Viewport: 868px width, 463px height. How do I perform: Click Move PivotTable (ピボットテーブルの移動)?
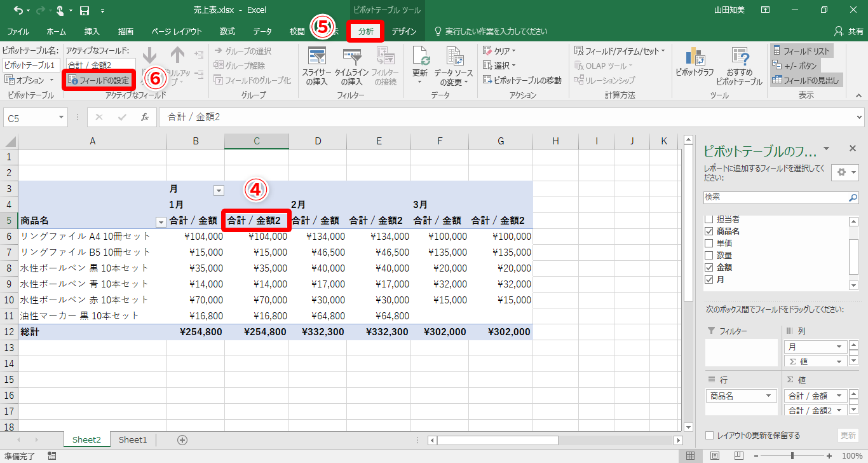(522, 80)
